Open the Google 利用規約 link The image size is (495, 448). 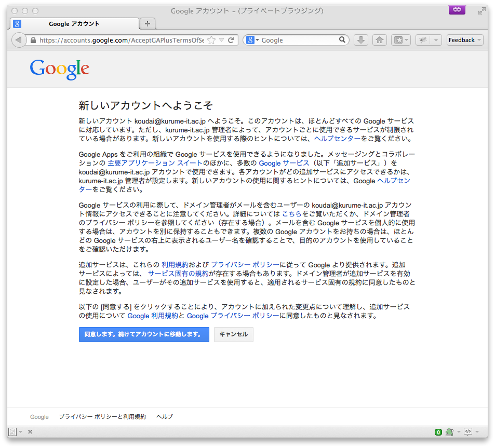coord(153,316)
